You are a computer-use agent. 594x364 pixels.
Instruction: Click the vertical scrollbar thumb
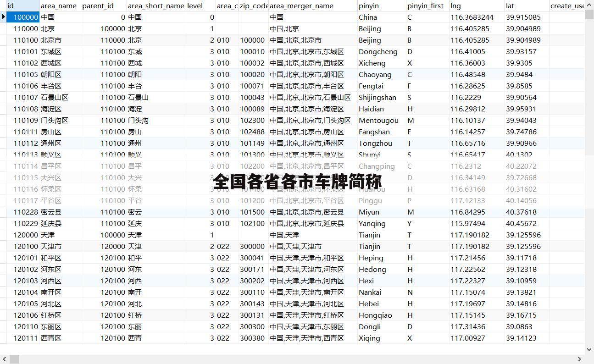tap(589, 14)
